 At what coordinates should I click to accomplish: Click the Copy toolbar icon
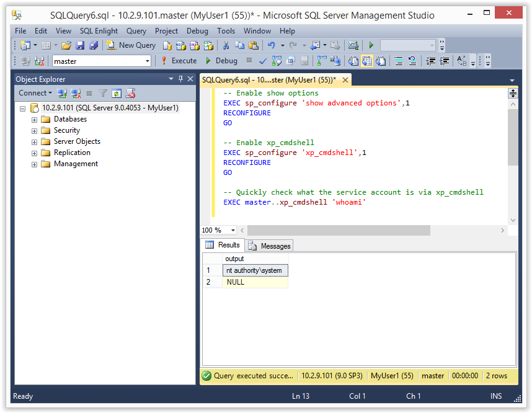239,45
